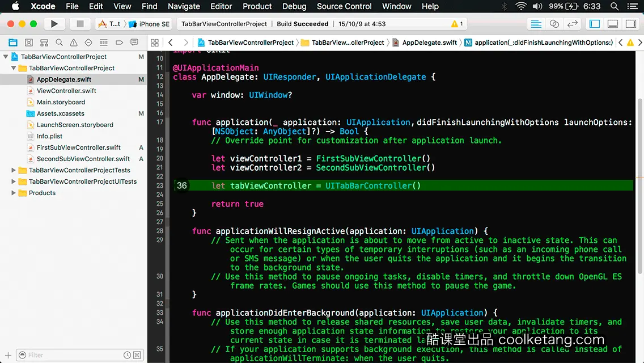This screenshot has height=363, width=644.
Task: Open the Product menu
Action: [x=257, y=6]
